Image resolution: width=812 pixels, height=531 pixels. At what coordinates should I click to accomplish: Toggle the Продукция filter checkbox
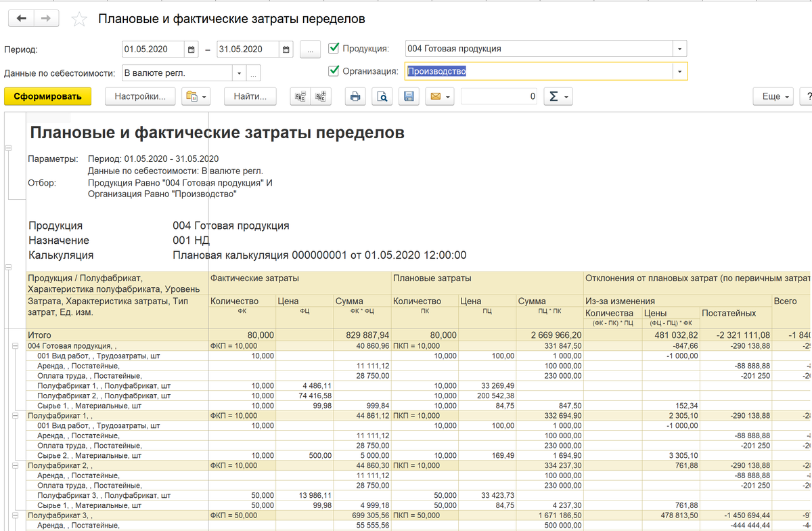[x=333, y=49]
